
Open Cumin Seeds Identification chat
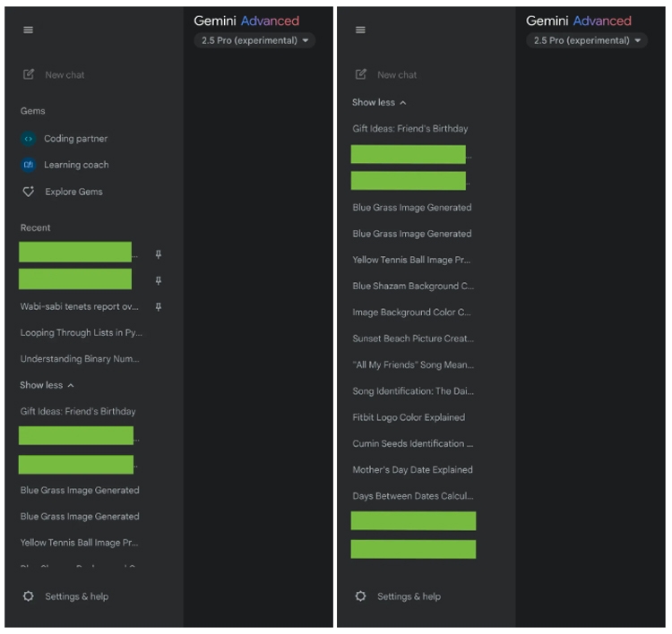click(x=413, y=443)
